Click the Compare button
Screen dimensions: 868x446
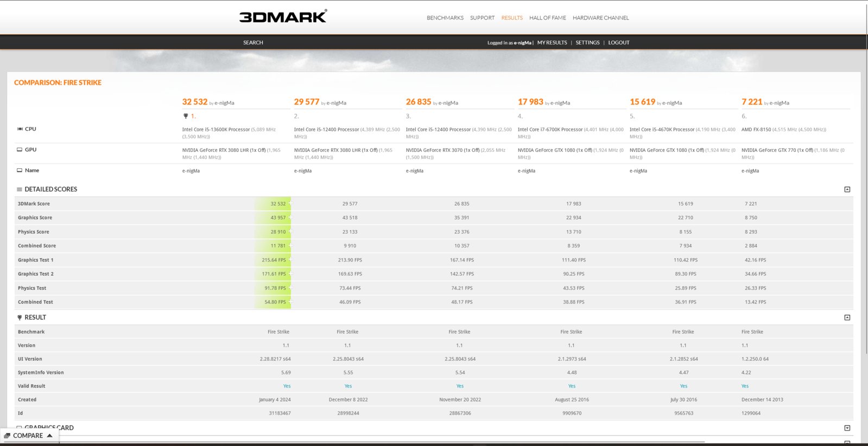[29, 436]
